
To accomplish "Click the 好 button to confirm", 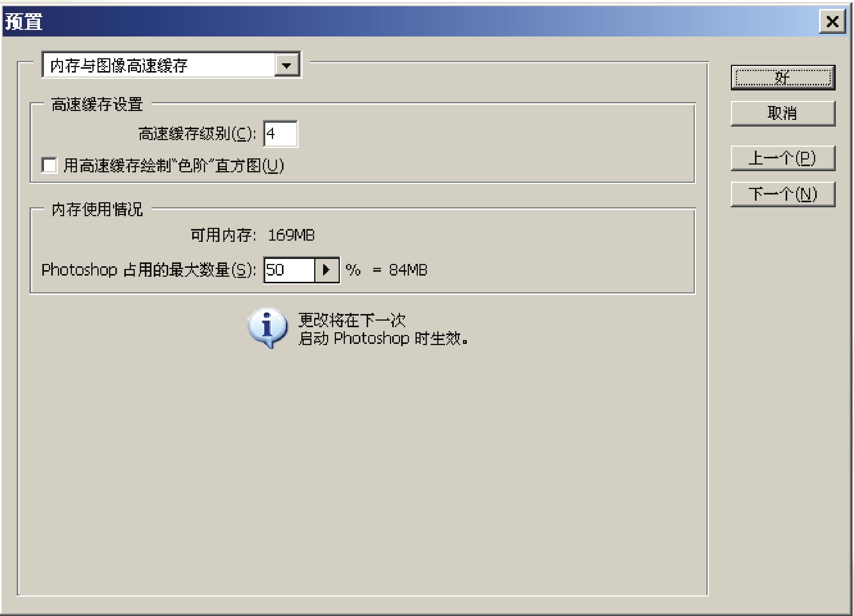I will tap(783, 78).
